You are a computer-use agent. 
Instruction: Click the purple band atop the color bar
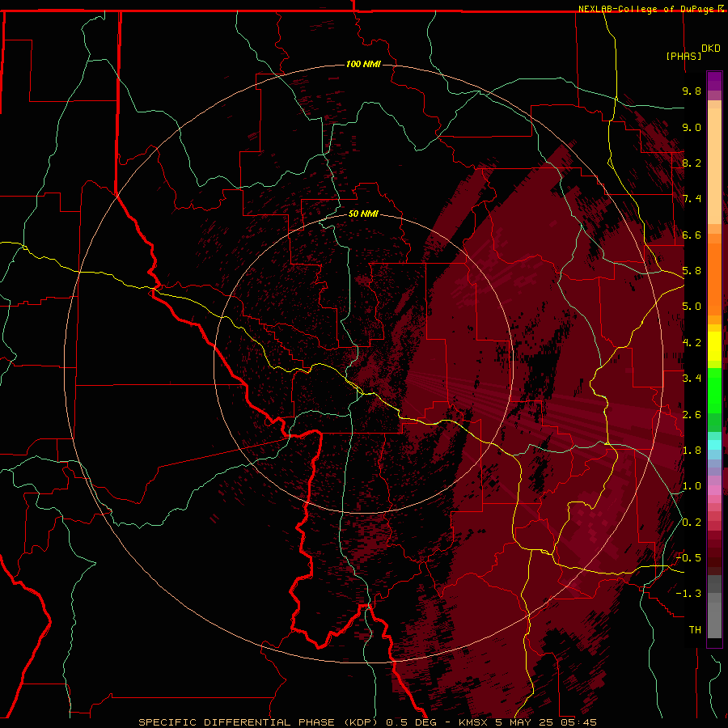click(714, 81)
